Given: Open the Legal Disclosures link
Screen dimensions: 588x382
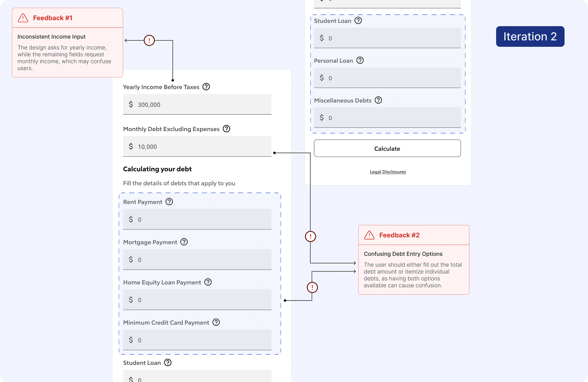Looking at the screenshot, I should (x=388, y=172).
